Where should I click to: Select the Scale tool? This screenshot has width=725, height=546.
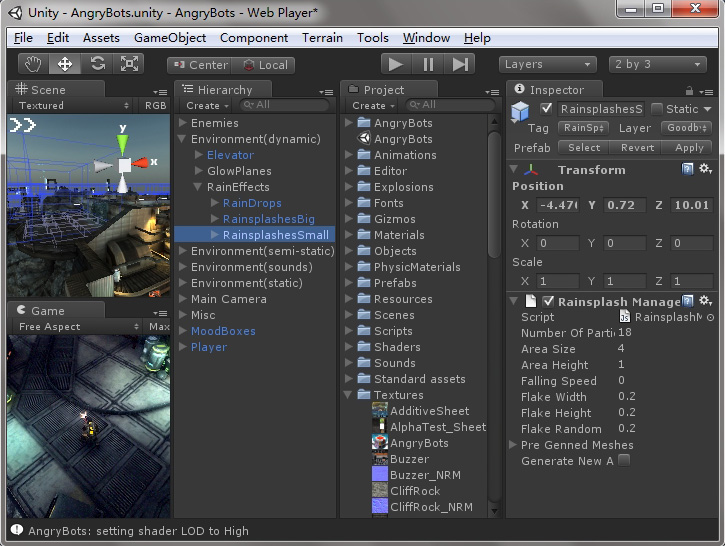pyautogui.click(x=129, y=64)
